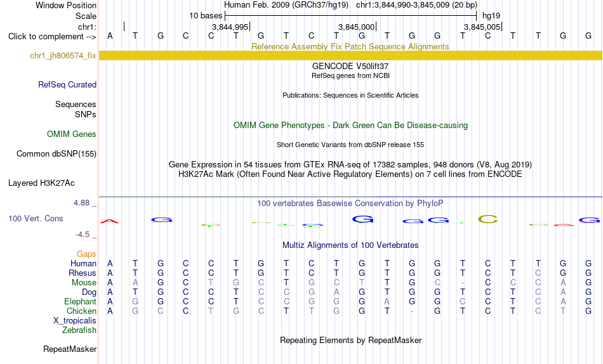This screenshot has height=364, width=603.
Task: Select the Dog species row label
Action: (89, 292)
